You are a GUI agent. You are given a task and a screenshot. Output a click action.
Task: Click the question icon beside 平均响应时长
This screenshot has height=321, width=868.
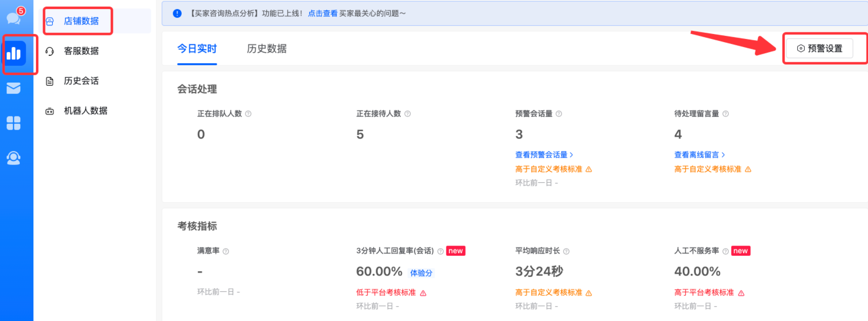point(566,251)
